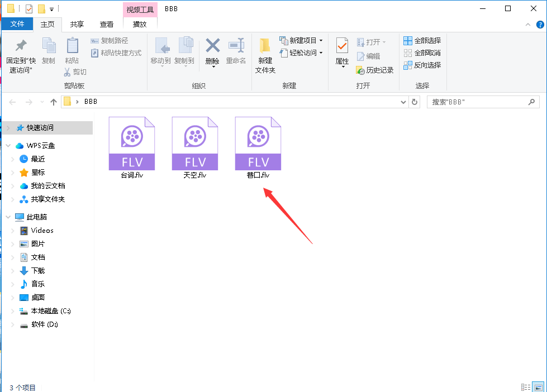Viewport: 547px width, 392px height.
Task: Click the Paste clipboard icon
Action: tap(72, 46)
